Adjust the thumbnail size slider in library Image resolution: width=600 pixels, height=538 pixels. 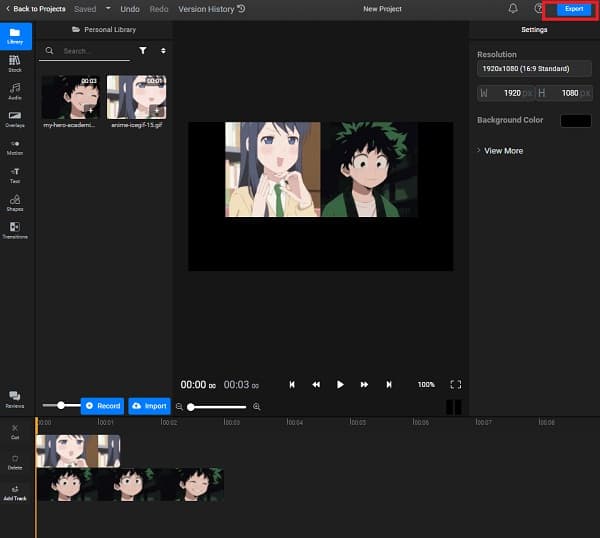pyautogui.click(x=60, y=405)
